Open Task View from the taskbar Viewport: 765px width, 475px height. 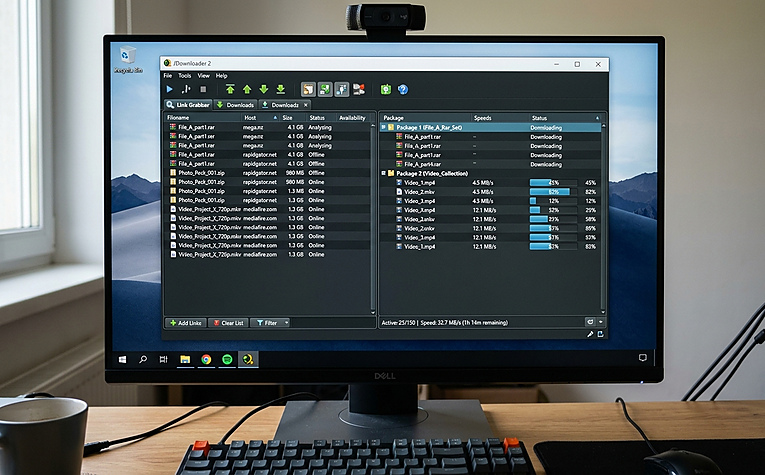(163, 359)
